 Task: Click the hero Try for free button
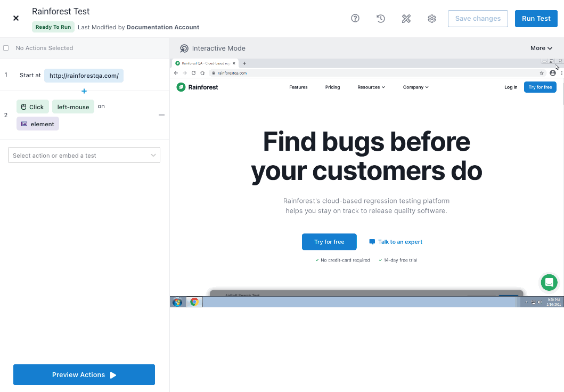click(x=329, y=242)
